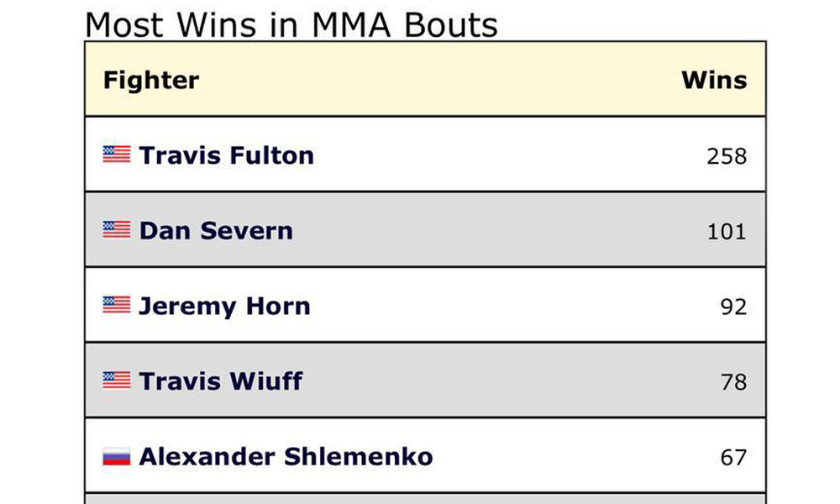
Task: Click the Russian flag beside Alexander Shlemenko
Action: pyautogui.click(x=117, y=456)
